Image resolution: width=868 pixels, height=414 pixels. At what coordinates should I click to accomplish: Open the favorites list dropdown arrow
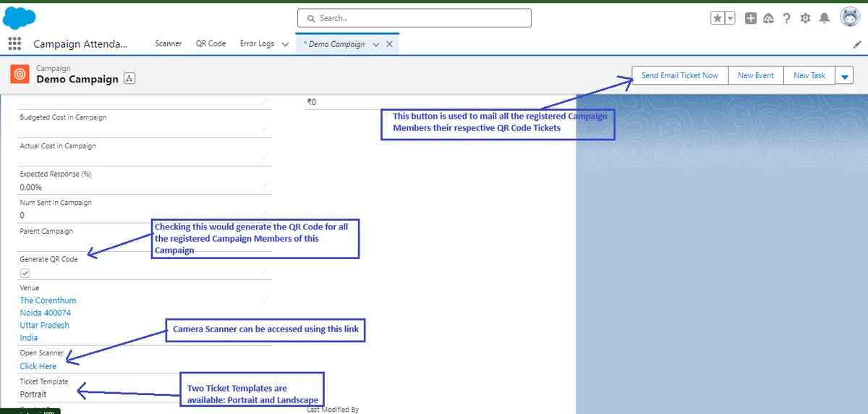pyautogui.click(x=730, y=18)
